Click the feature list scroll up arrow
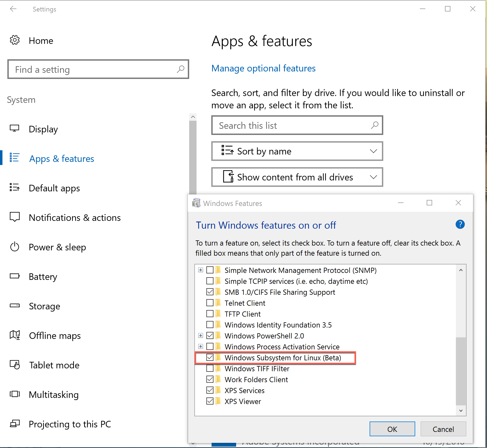 point(461,270)
